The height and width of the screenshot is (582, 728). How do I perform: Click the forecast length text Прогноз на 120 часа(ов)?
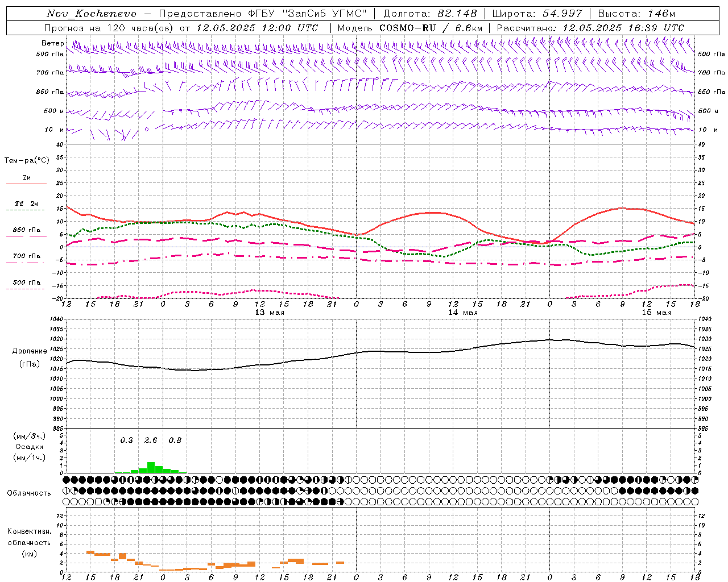click(x=109, y=28)
